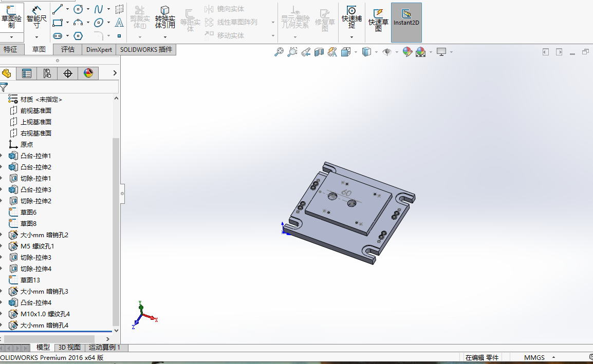Click Section View icon
Image resolution: width=593 pixels, height=364 pixels.
319,52
